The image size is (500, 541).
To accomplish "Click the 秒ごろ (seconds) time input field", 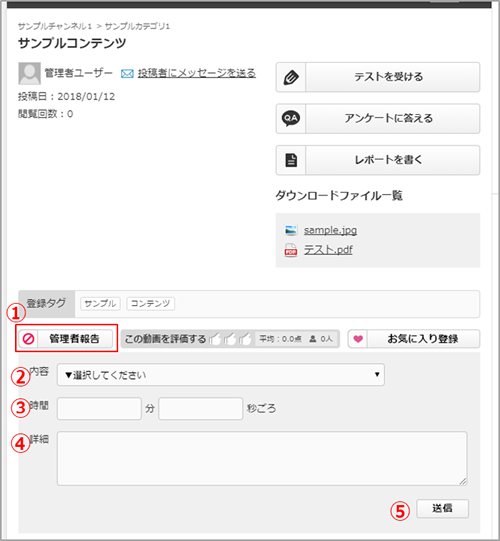I will (x=200, y=408).
